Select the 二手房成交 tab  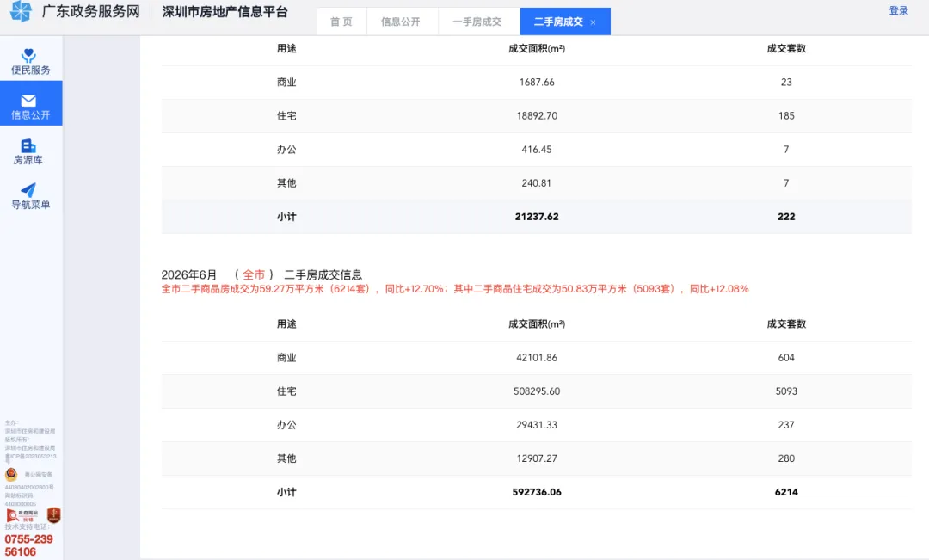point(559,22)
